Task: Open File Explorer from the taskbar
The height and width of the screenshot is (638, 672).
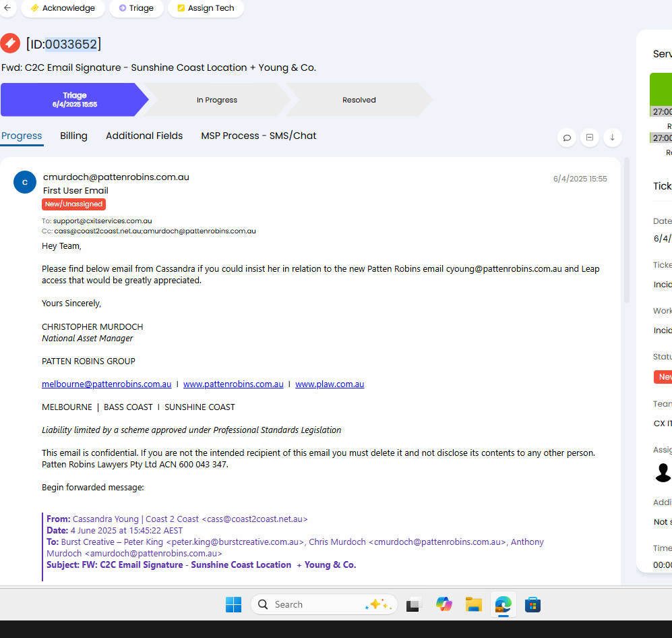Action: [474, 604]
